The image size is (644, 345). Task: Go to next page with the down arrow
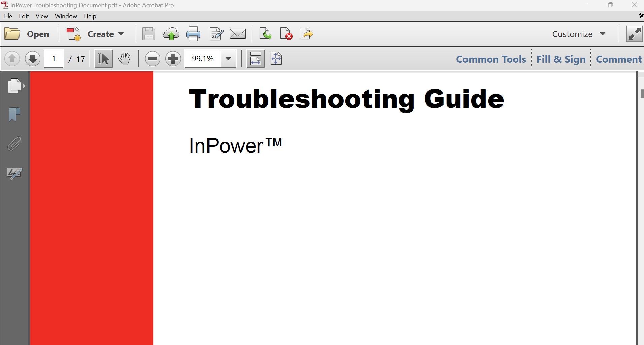33,59
